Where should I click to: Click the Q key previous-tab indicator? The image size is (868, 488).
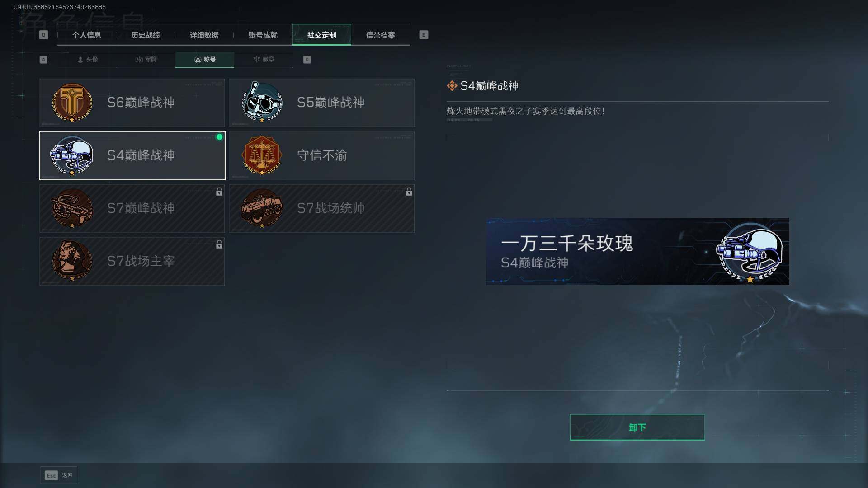click(x=43, y=35)
